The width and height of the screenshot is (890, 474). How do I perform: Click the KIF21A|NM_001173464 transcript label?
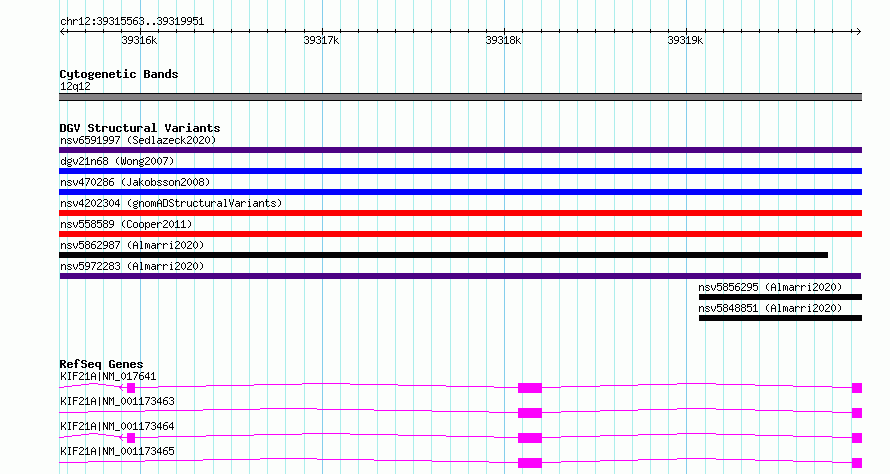(117, 426)
